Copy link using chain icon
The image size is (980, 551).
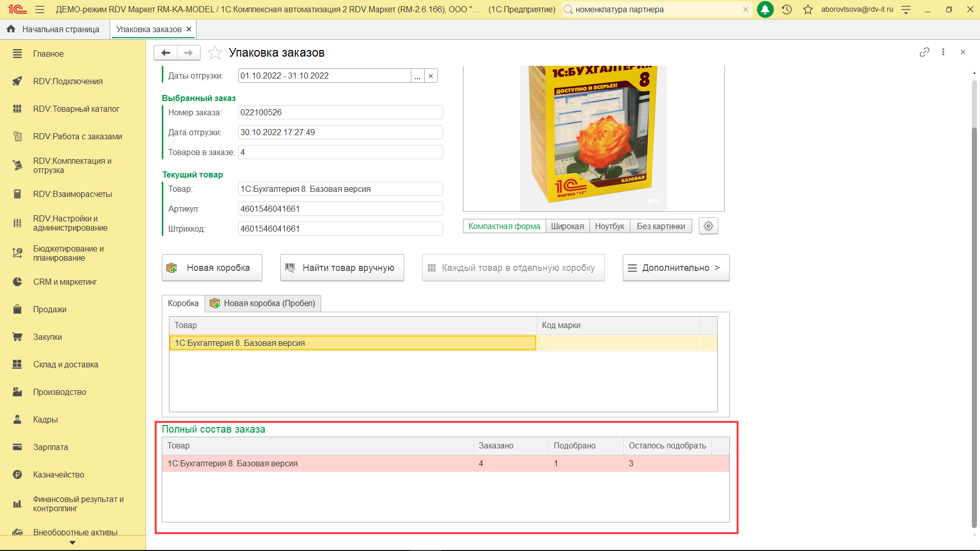[924, 52]
